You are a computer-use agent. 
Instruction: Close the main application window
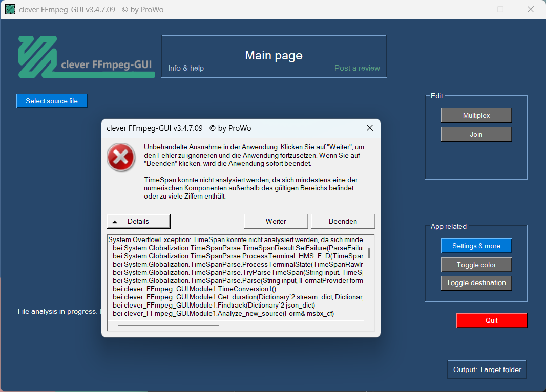tap(530, 9)
